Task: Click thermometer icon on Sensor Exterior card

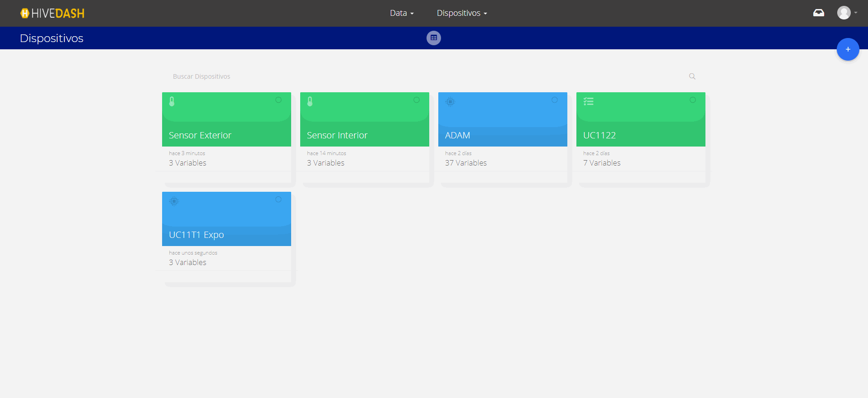Action: pos(172,102)
